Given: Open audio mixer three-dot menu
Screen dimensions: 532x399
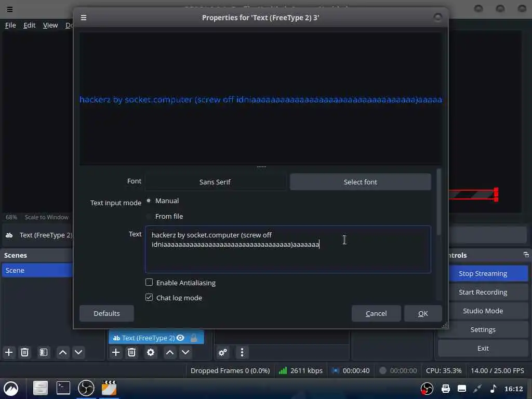Looking at the screenshot, I should coord(242,352).
